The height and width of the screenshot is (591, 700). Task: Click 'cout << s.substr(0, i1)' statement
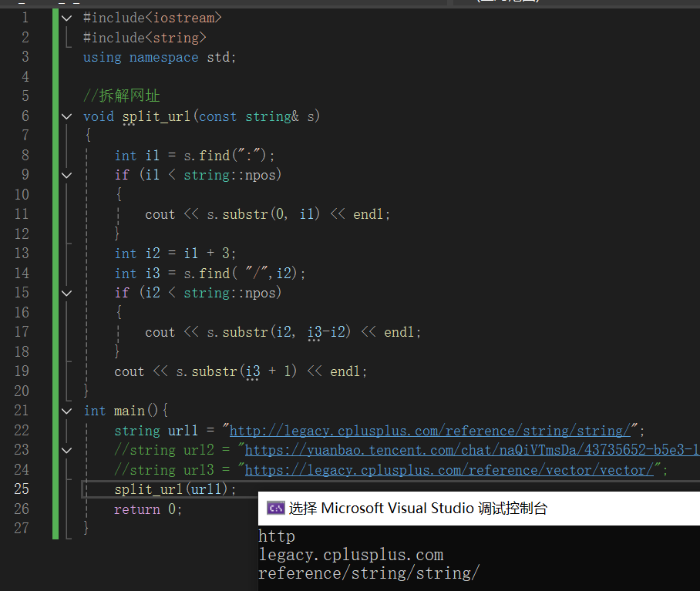(268, 214)
